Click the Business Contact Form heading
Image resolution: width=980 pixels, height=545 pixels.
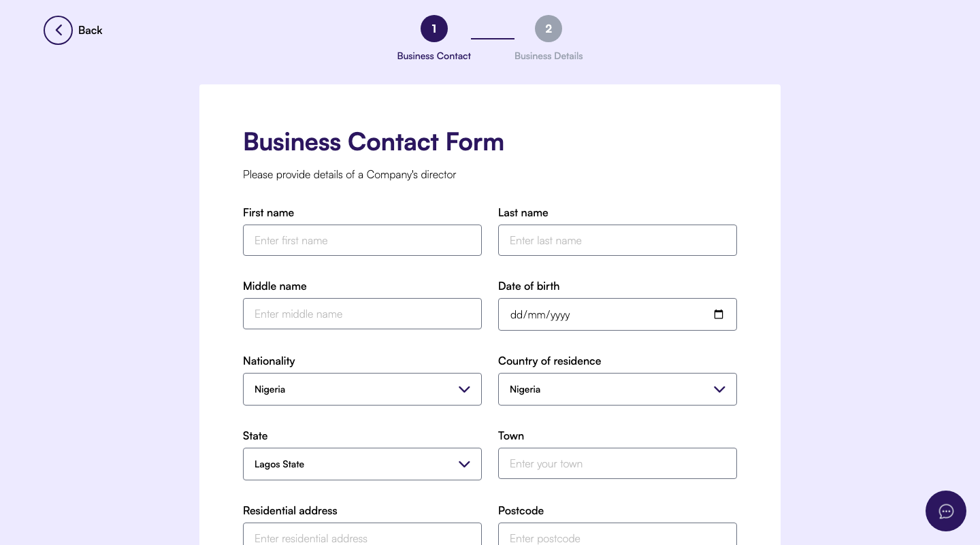(374, 142)
